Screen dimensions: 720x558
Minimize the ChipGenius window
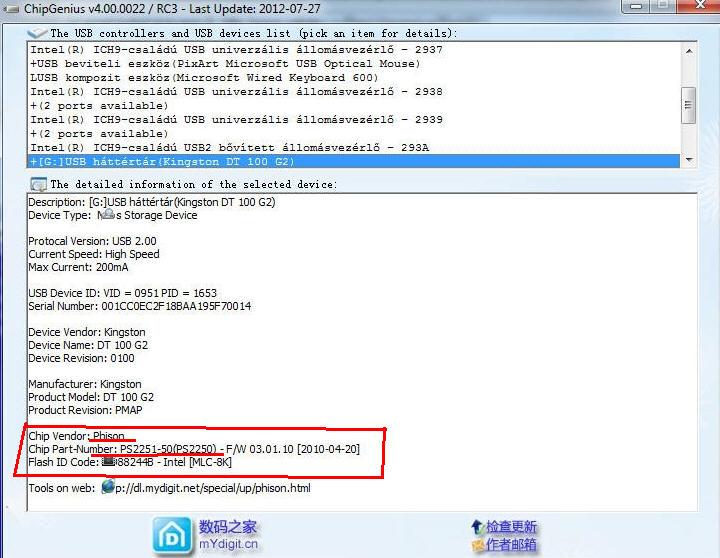[x=636, y=6]
